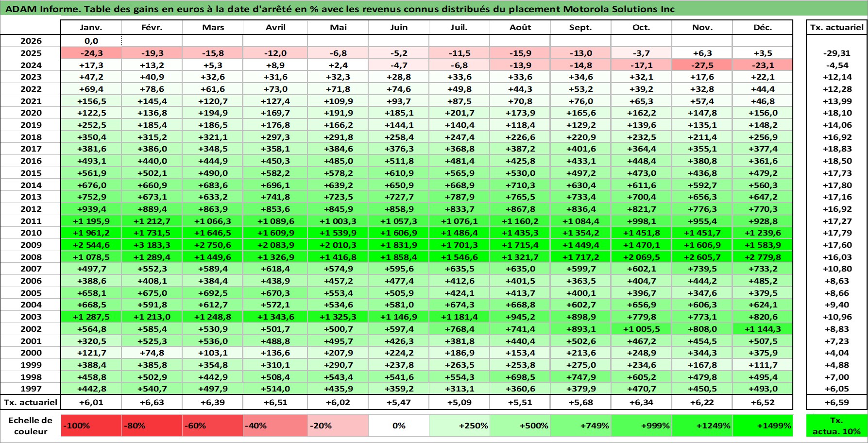Select the 2024 November cell -27,5
Viewport: 868px width, 443px height.
(x=702, y=65)
